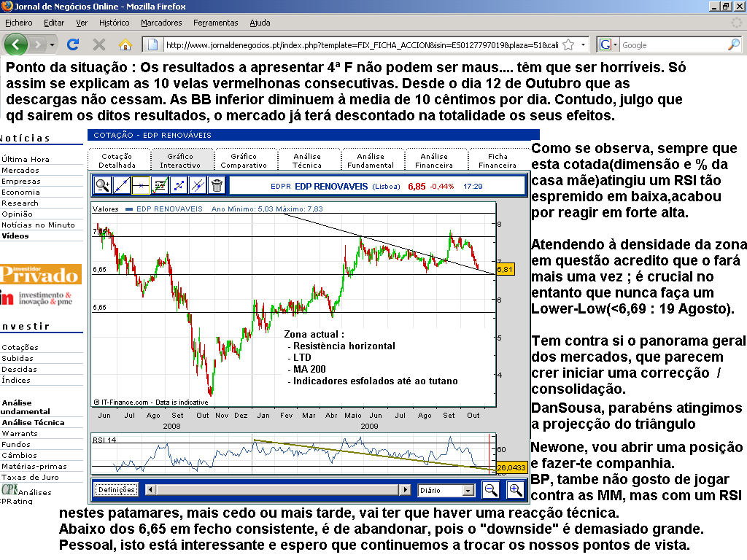Viewport: 747px width, 560px height.
Task: Open the Warrants link
Action: [x=20, y=433]
